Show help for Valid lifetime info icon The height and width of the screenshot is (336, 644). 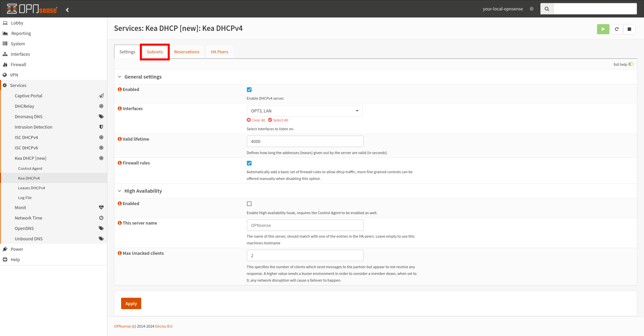coord(120,139)
